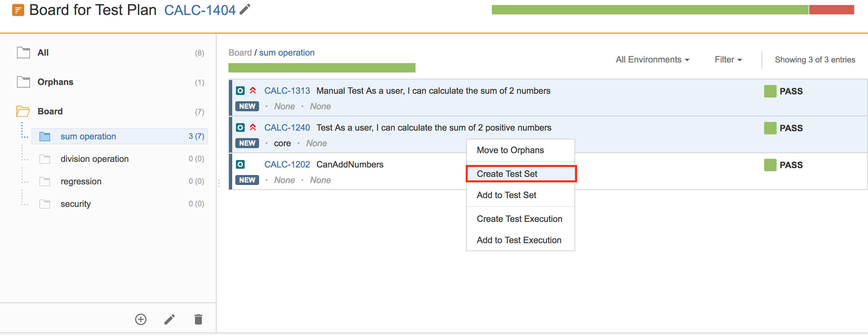
Task: Click test type icon for CALC-1313
Action: click(x=240, y=91)
